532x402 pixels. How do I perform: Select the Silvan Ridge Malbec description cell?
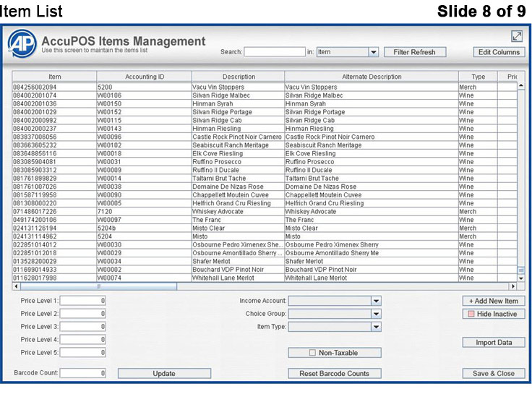tap(239, 95)
